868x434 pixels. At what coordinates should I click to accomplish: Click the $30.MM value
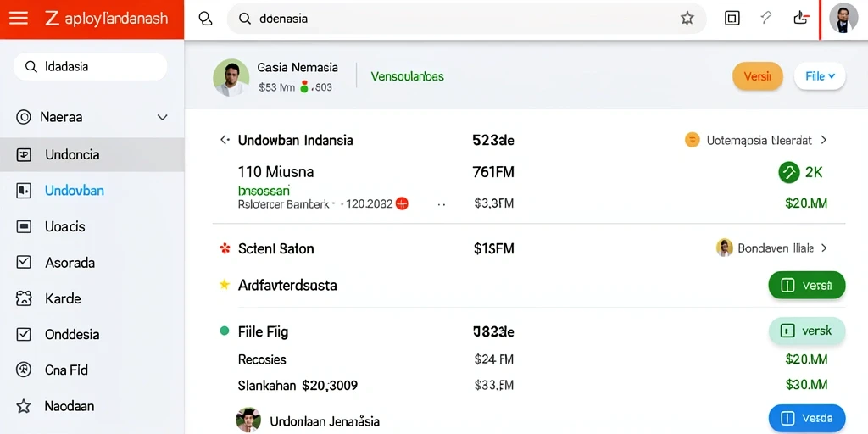tap(806, 384)
